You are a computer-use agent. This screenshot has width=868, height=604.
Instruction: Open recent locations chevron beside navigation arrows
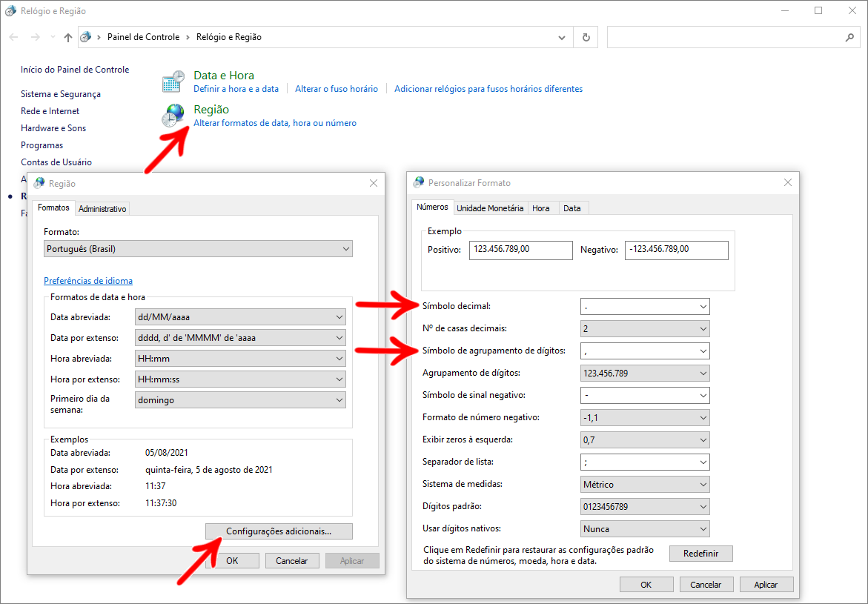[x=53, y=37]
